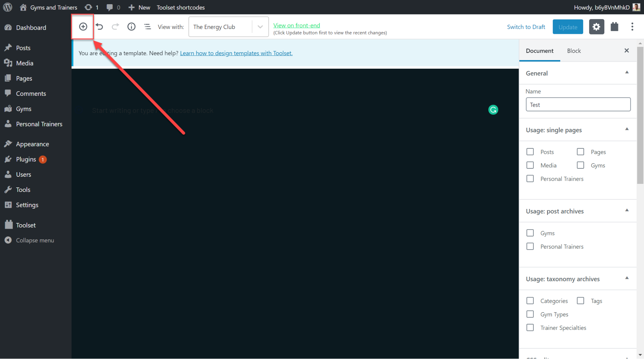Screen dimensions: 644x359
Task: Click the Name field containing Test
Action: 578,105
